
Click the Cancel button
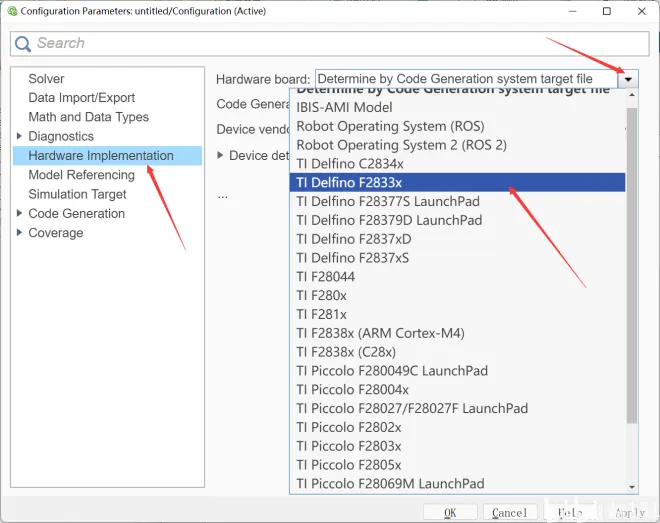pos(510,512)
